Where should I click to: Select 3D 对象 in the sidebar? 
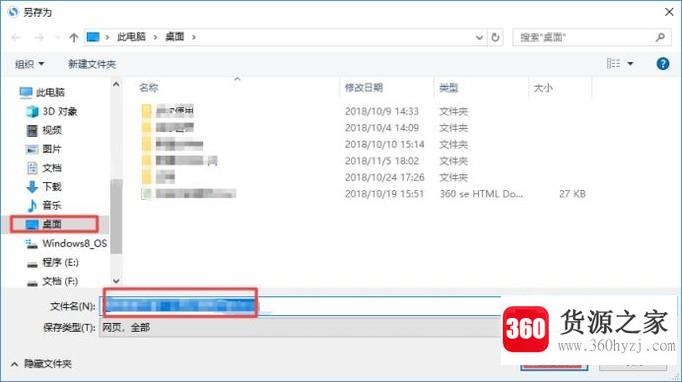coord(51,111)
